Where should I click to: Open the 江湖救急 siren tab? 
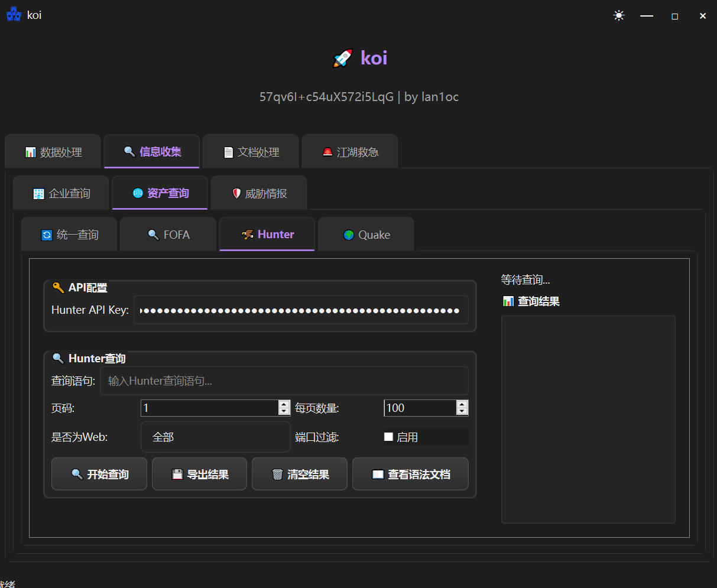[x=350, y=152]
